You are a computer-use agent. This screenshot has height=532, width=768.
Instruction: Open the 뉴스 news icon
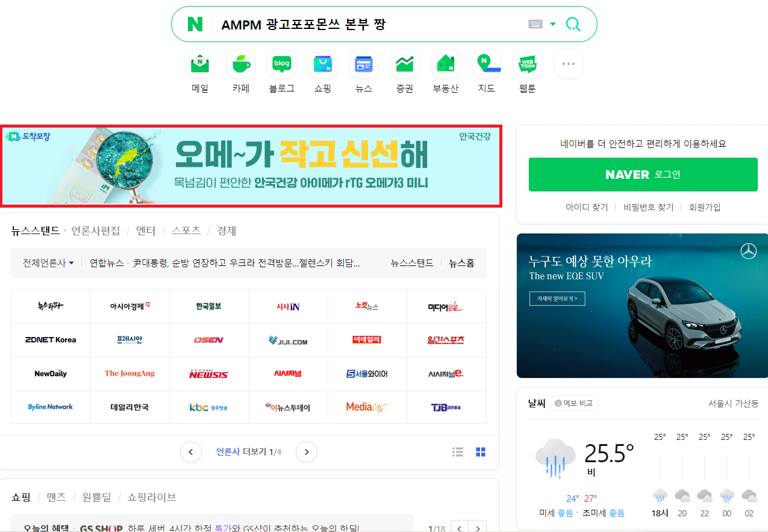point(364,64)
